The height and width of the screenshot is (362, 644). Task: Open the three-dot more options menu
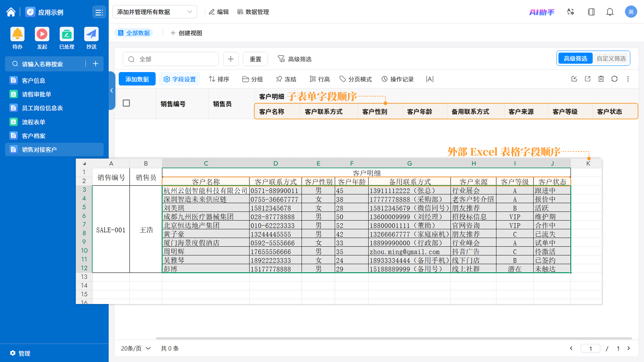click(x=628, y=79)
